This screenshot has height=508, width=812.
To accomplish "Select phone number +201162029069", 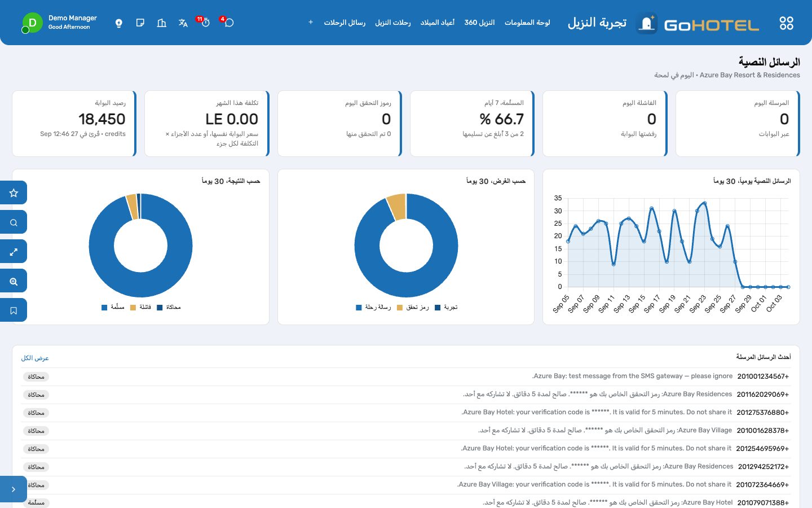I will pos(763,395).
